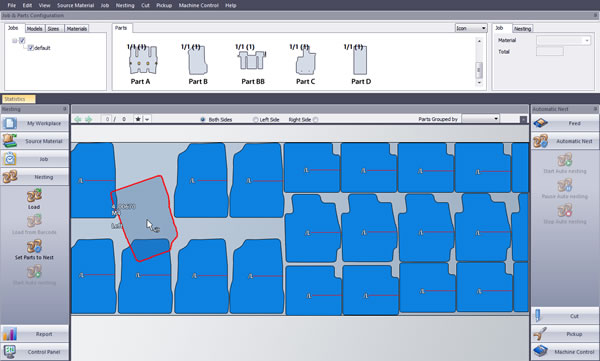
Task: Click the Machine Control button
Action: click(564, 351)
